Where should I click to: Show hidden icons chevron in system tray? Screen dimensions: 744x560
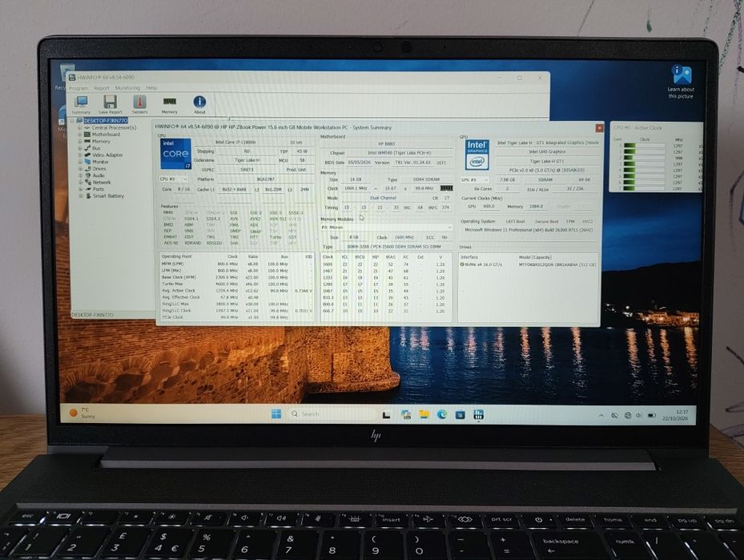(x=601, y=415)
